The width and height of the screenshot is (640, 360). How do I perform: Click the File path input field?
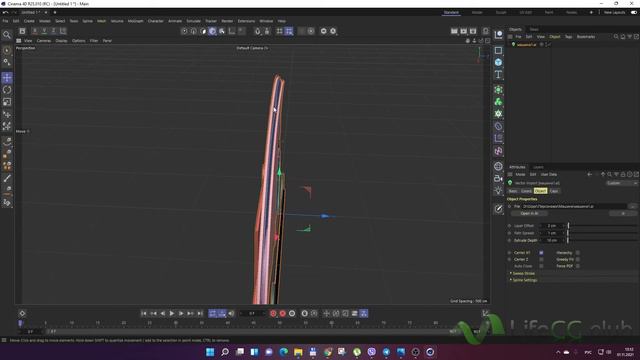(574, 207)
